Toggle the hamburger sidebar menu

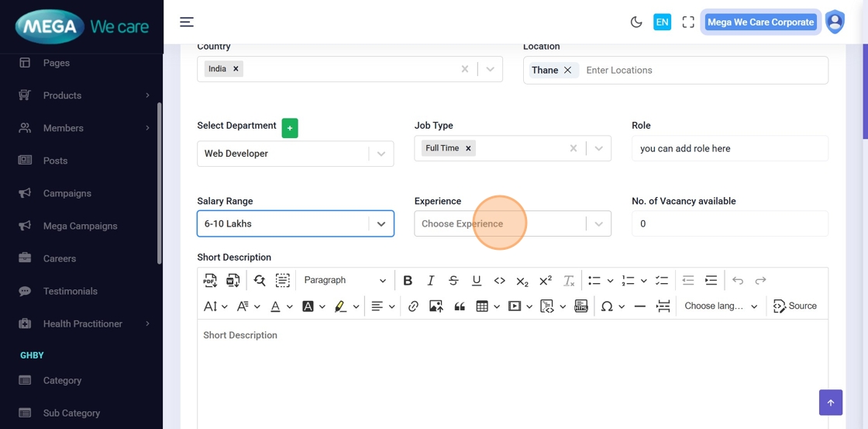pos(187,22)
